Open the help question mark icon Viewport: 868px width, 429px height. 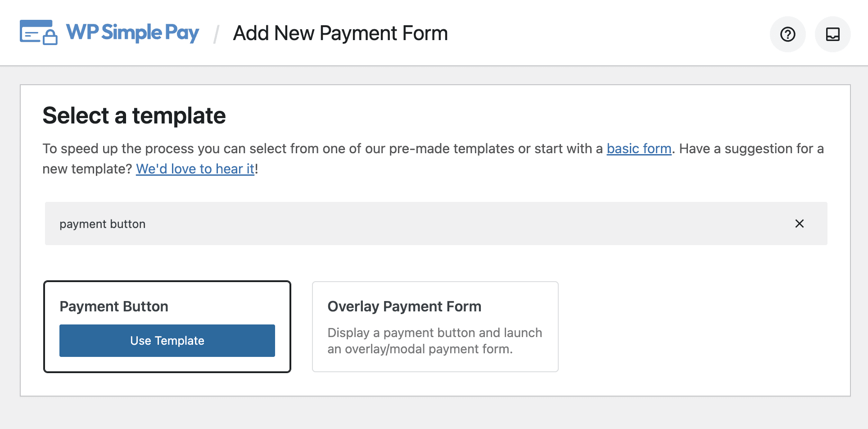tap(787, 34)
